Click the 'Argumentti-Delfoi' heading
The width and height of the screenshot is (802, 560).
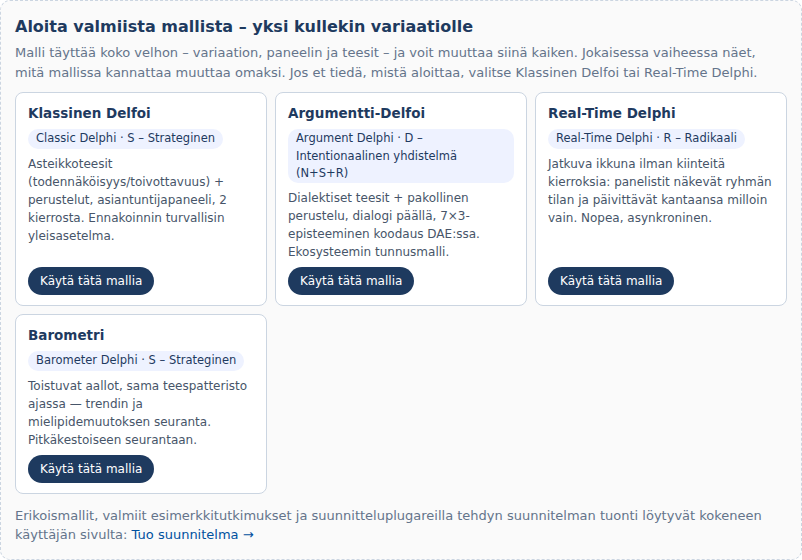(357, 113)
